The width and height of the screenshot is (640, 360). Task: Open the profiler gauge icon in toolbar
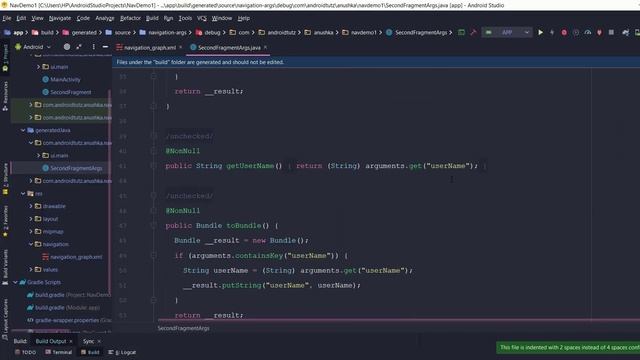(587, 32)
